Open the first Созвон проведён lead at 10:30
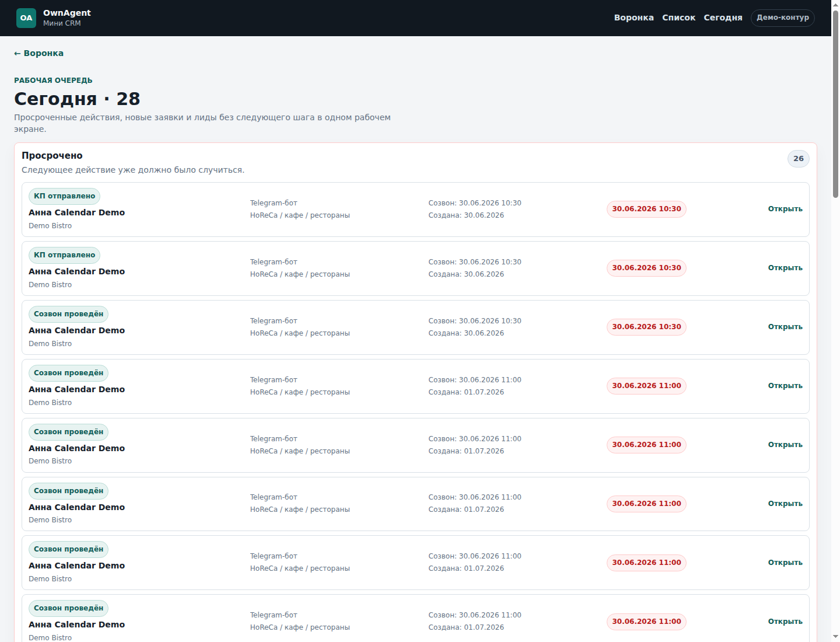840x642 pixels. pyautogui.click(x=785, y=327)
